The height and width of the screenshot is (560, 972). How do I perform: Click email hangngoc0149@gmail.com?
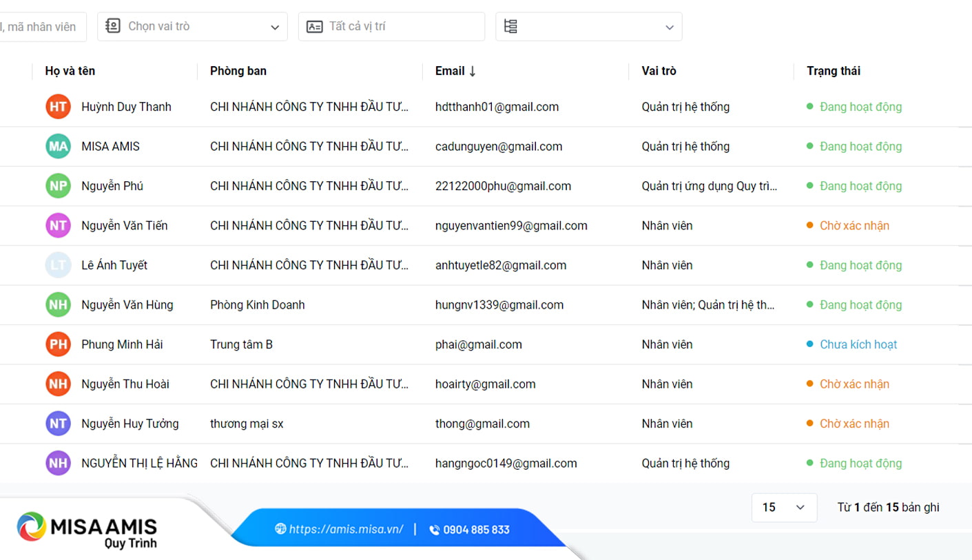[506, 463]
